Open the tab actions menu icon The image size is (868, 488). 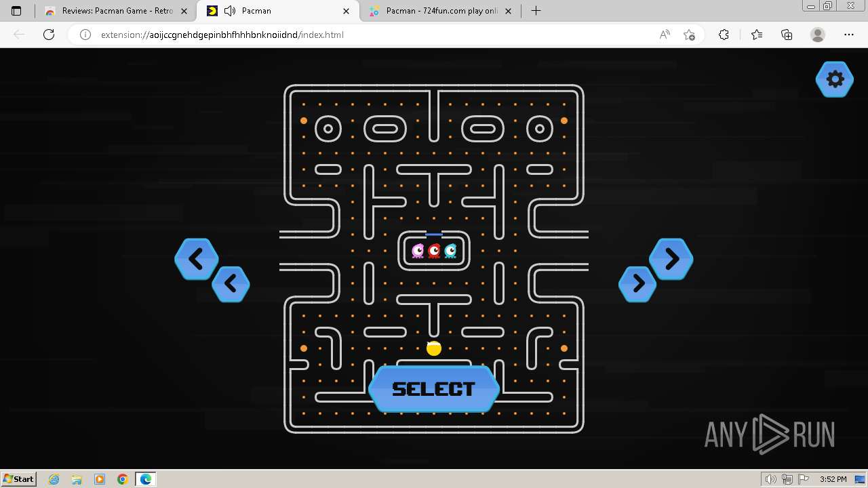(x=16, y=11)
